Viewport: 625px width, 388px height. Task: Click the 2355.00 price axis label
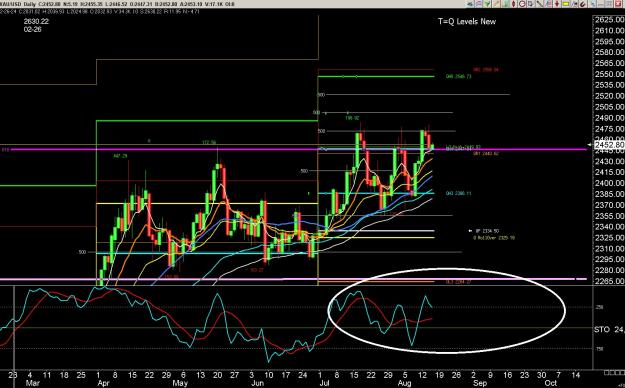(609, 216)
